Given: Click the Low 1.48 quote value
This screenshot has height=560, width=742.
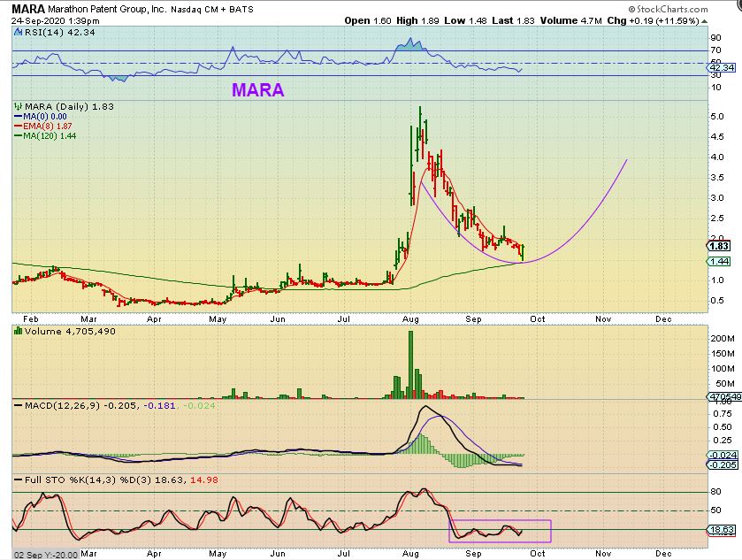Looking at the screenshot, I should pyautogui.click(x=466, y=21).
